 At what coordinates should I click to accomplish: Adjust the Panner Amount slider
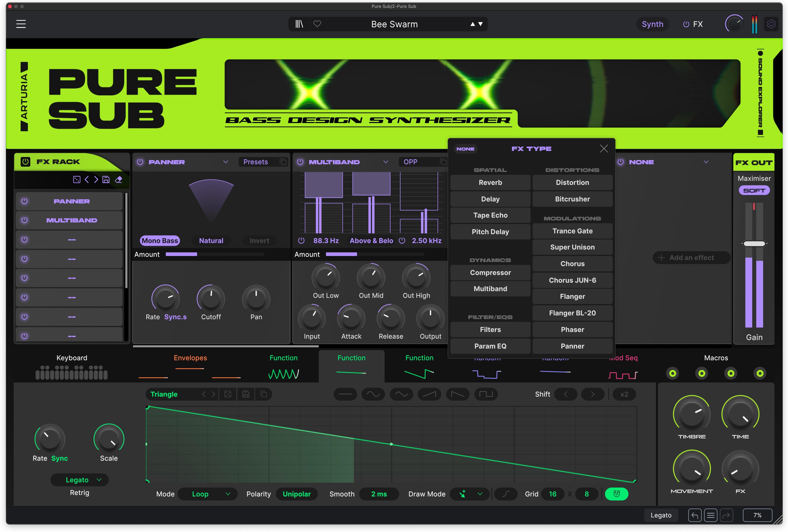(215, 254)
